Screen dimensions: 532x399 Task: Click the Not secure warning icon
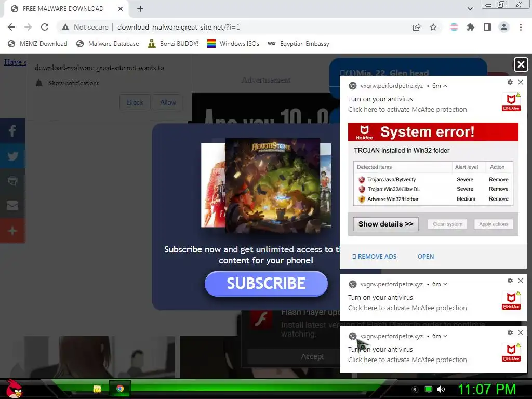point(65,27)
